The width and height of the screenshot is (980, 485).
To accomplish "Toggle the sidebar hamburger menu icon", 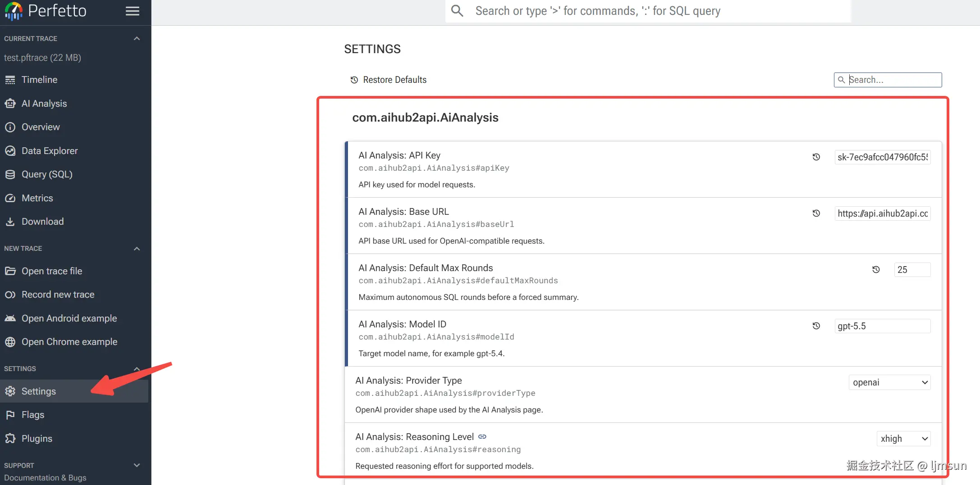I will click(x=132, y=11).
